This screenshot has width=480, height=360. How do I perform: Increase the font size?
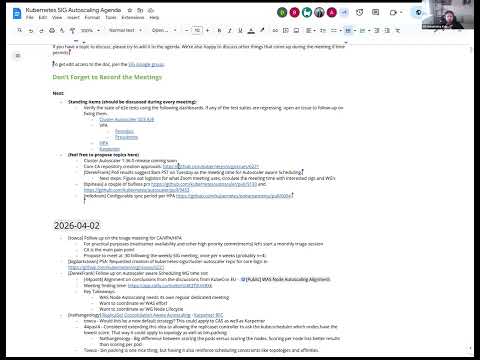click(x=208, y=30)
